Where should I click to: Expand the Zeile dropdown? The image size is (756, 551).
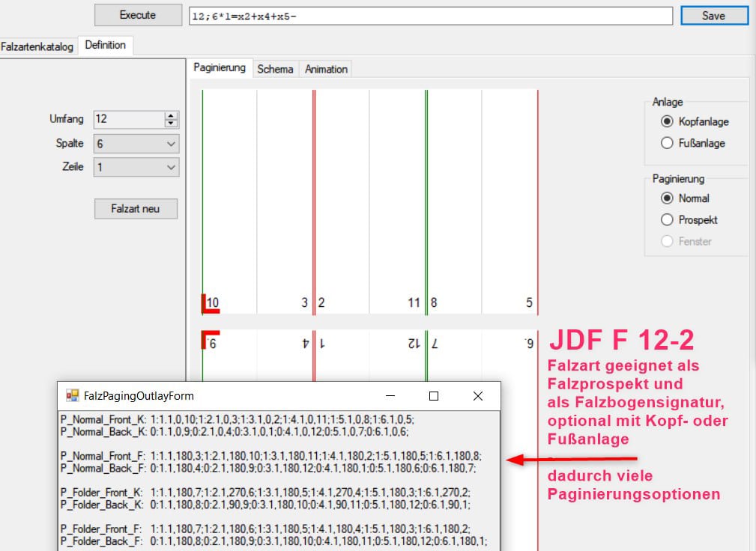pos(171,168)
